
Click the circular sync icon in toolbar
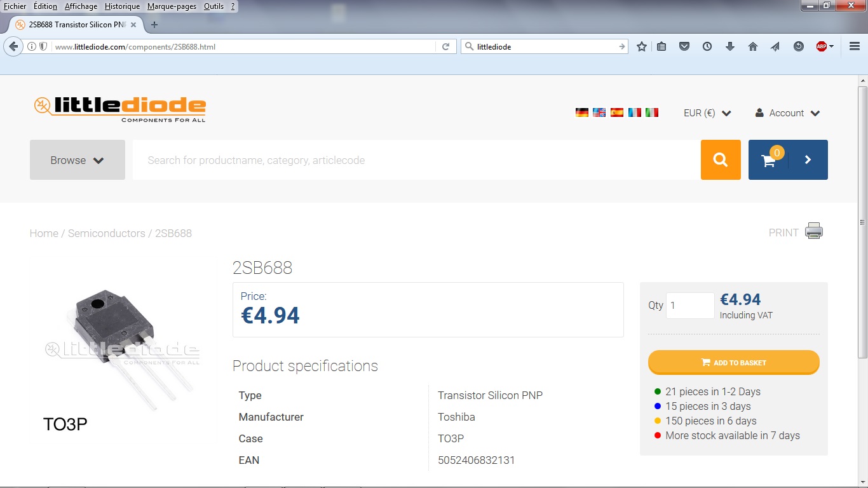(799, 46)
